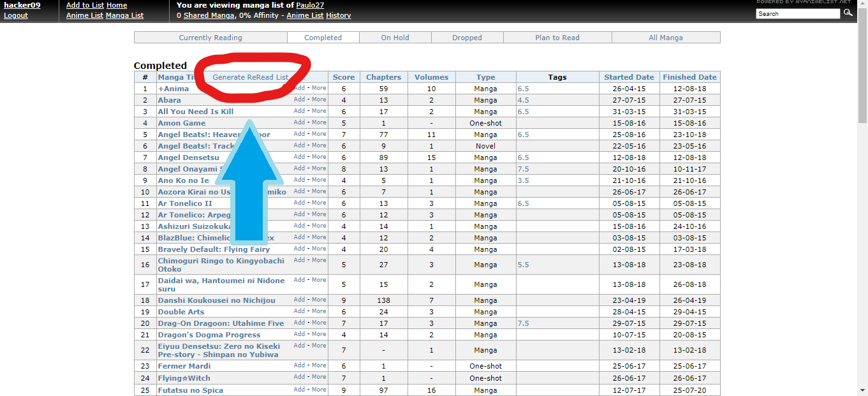Sort by Score column header
The image size is (868, 396).
coord(344,77)
